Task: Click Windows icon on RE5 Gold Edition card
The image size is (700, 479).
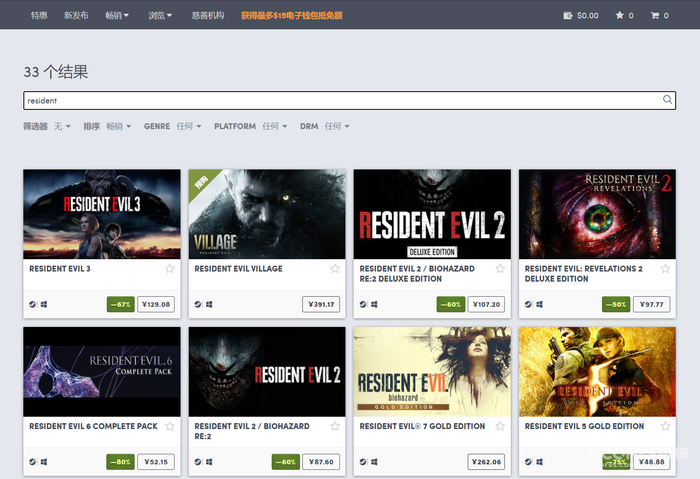Action: point(539,462)
